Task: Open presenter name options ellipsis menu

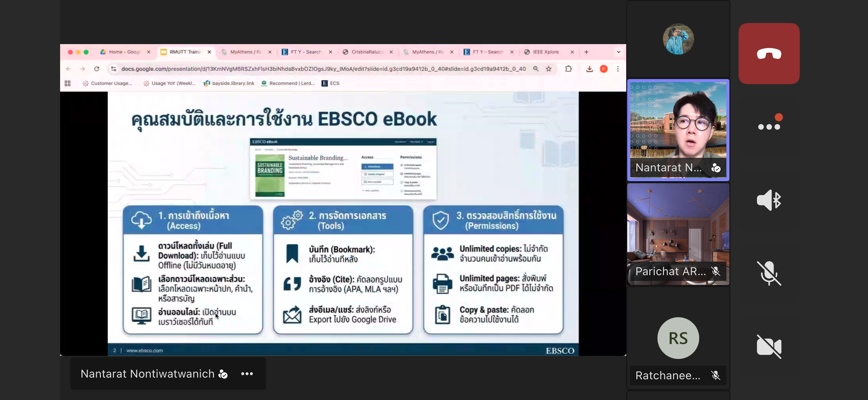Action: pos(247,374)
